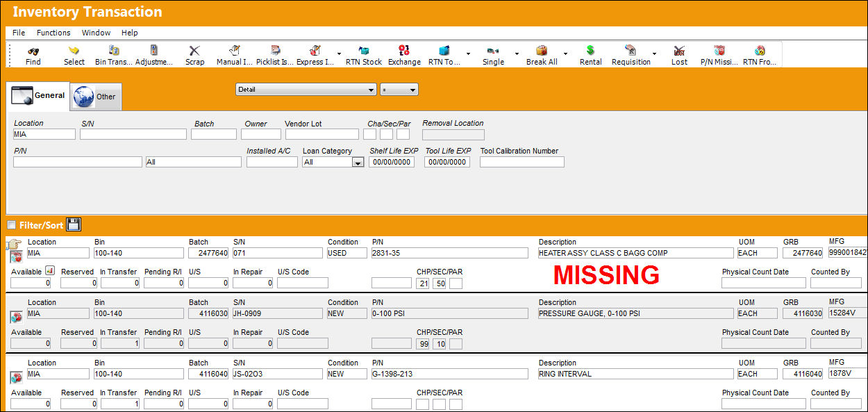868x412 pixels.
Task: Click the RTN To toolbar icon
Action: click(x=444, y=51)
